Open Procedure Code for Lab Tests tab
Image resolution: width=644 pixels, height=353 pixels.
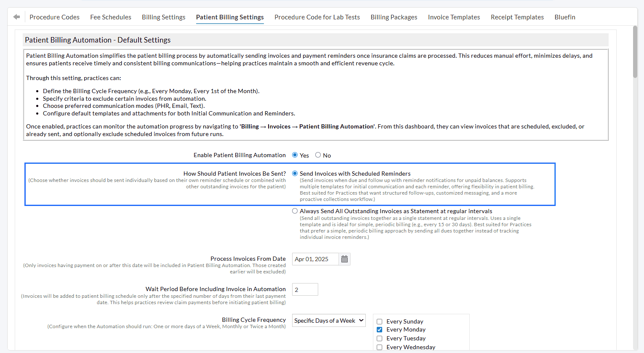317,17
